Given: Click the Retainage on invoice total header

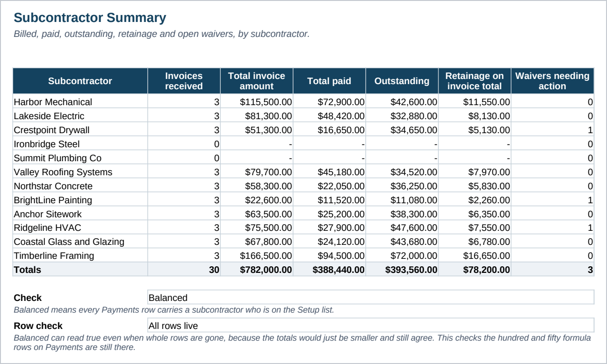Looking at the screenshot, I should click(475, 81).
